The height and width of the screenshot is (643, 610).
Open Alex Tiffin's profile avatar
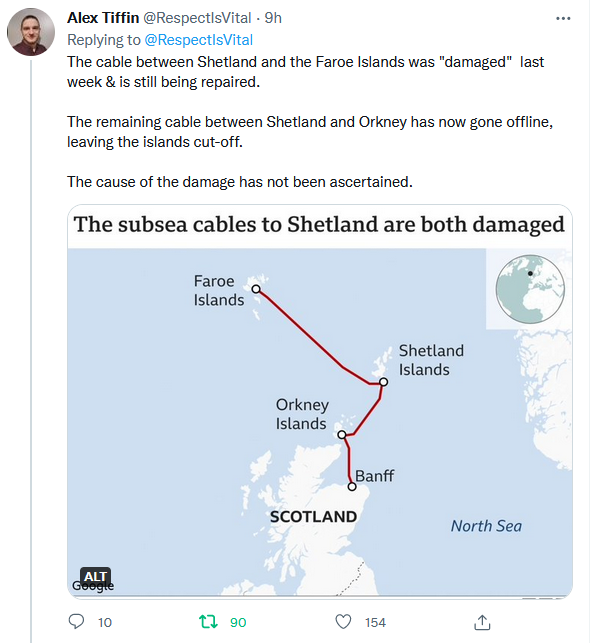point(31,32)
